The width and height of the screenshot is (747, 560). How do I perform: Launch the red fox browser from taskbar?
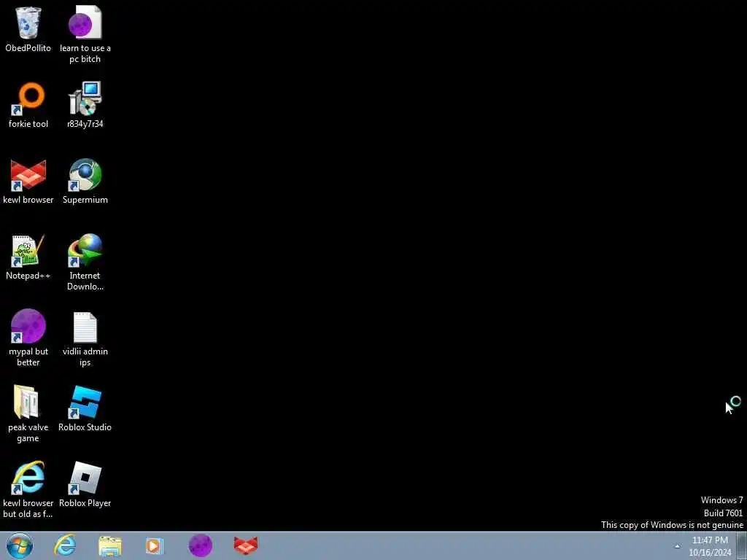point(246,545)
